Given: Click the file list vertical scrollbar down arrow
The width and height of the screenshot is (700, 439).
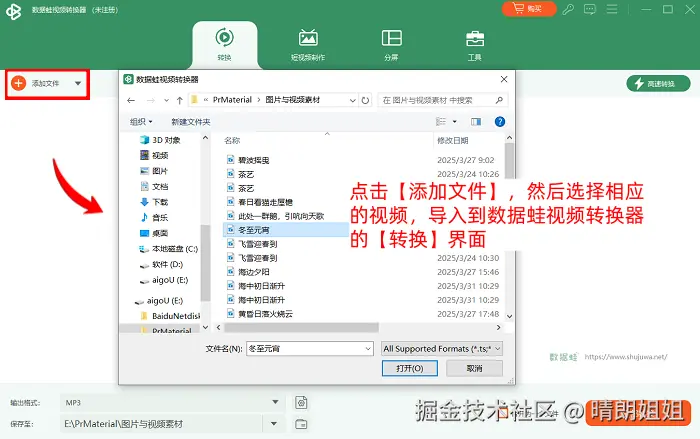Looking at the screenshot, I should [509, 317].
